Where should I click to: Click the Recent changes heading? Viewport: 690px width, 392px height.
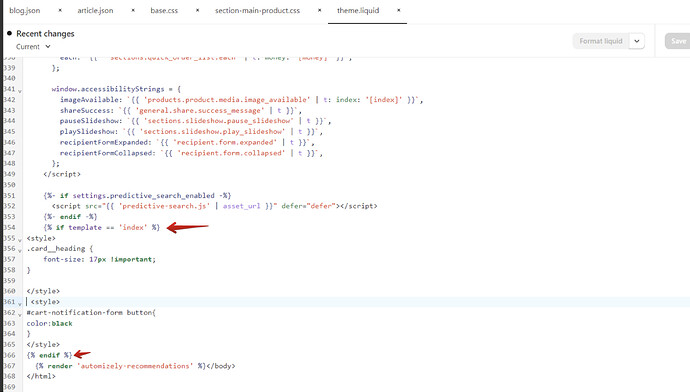[45, 34]
